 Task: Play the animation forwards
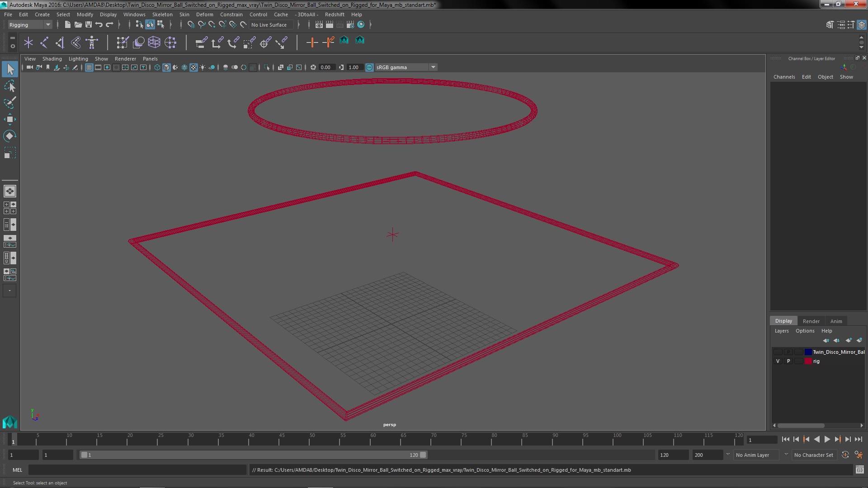coord(827,439)
